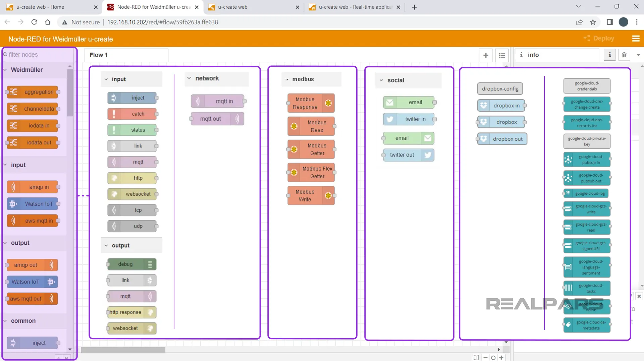Viewport: 644px width, 362px height.
Task: Click the dropbox-config node
Action: pos(500,89)
